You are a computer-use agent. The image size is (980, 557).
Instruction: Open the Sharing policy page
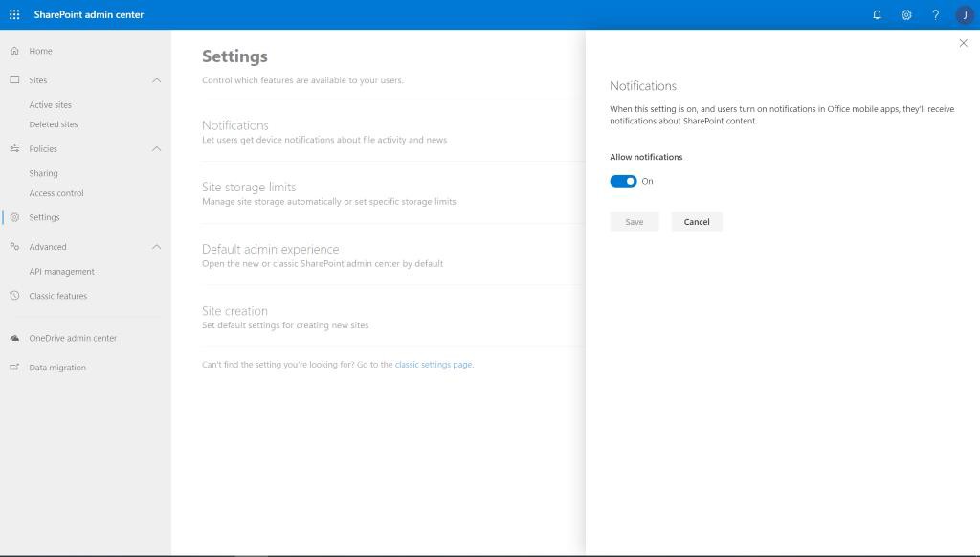pyautogui.click(x=43, y=173)
